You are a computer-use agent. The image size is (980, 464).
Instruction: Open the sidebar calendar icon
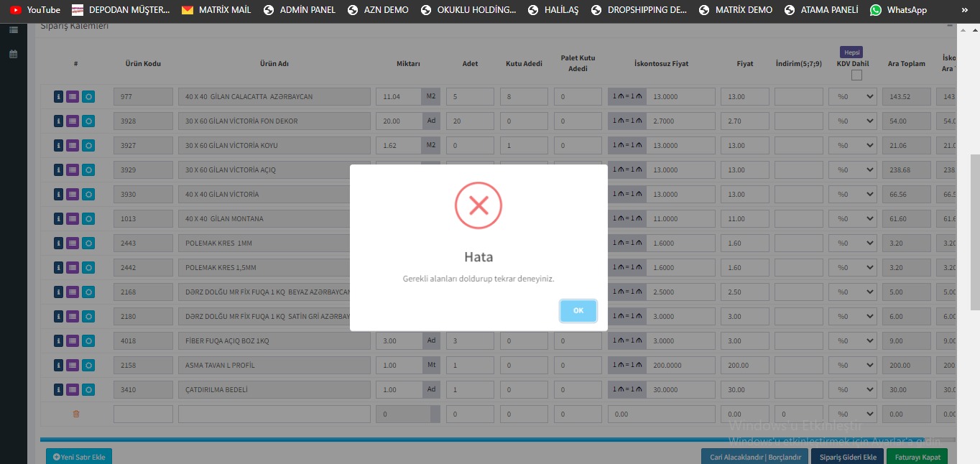pyautogui.click(x=13, y=54)
